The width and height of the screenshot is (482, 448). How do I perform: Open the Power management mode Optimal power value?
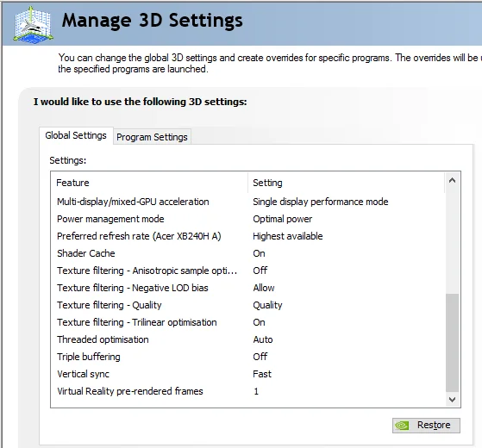click(282, 219)
